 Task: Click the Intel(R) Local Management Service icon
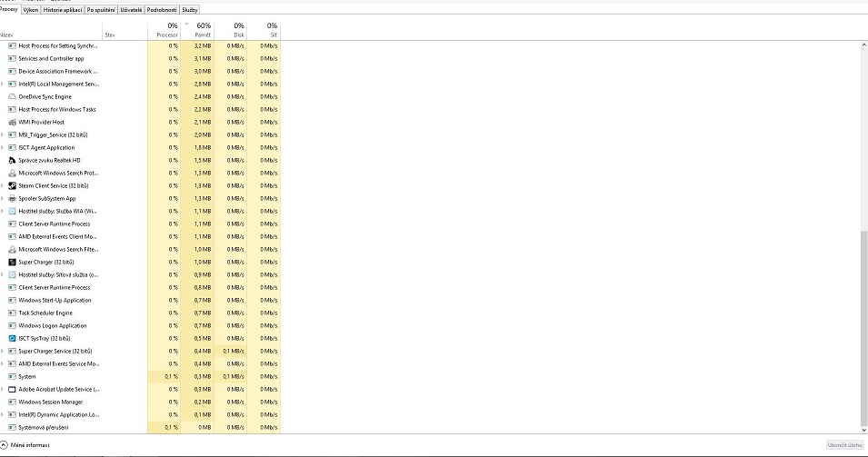click(12, 84)
